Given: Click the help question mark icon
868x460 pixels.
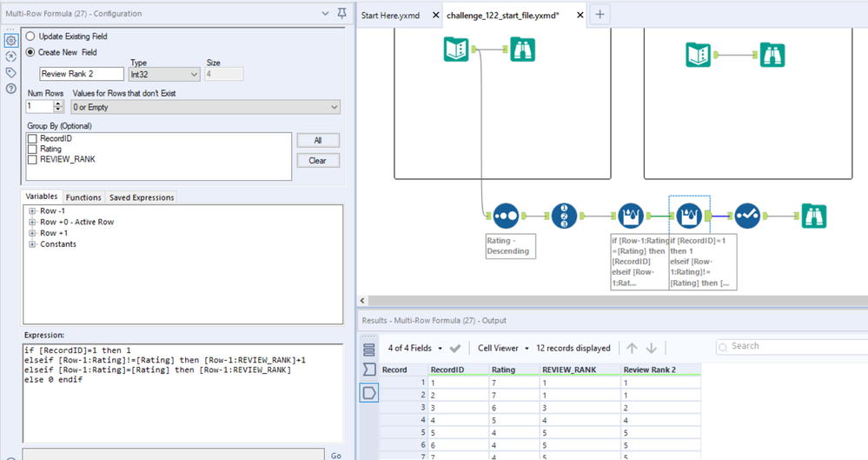Looking at the screenshot, I should click(10, 90).
